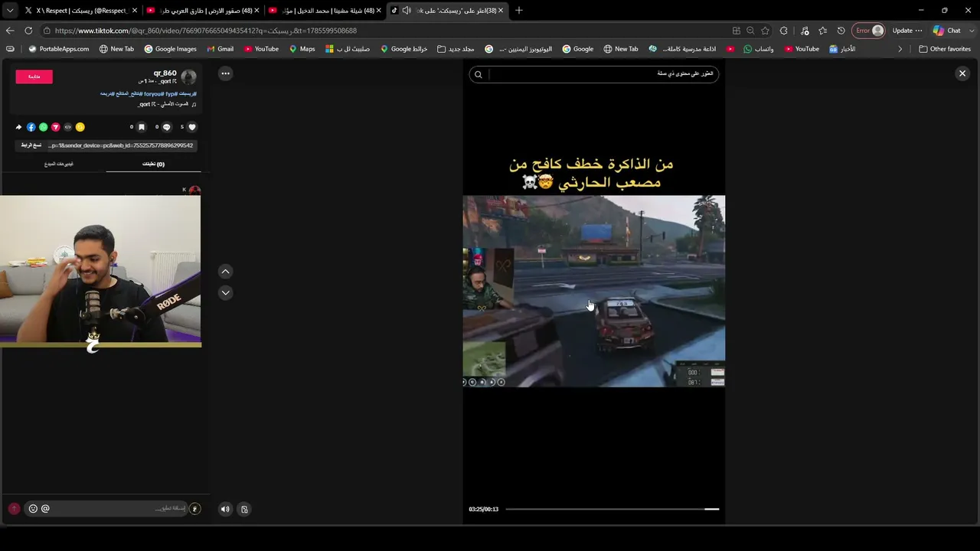
Task: Close the TikTok video viewer
Action: pos(962,73)
